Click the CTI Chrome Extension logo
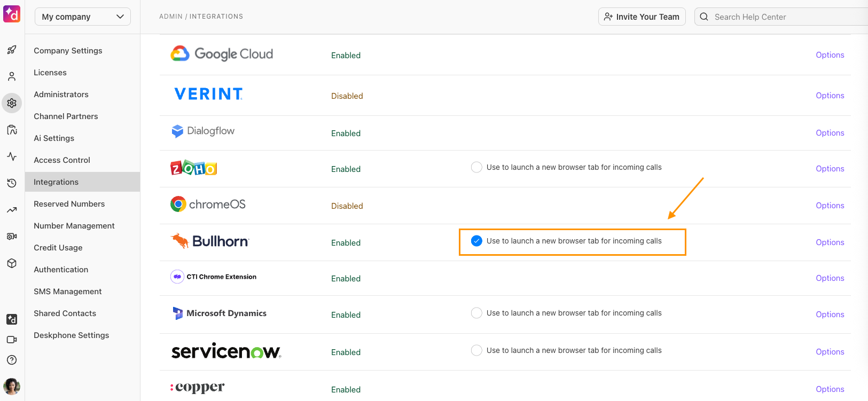 pos(214,277)
